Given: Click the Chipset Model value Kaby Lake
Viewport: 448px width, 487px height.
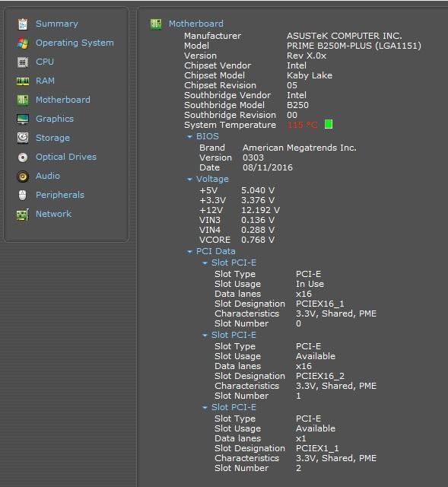Looking at the screenshot, I should (x=310, y=75).
